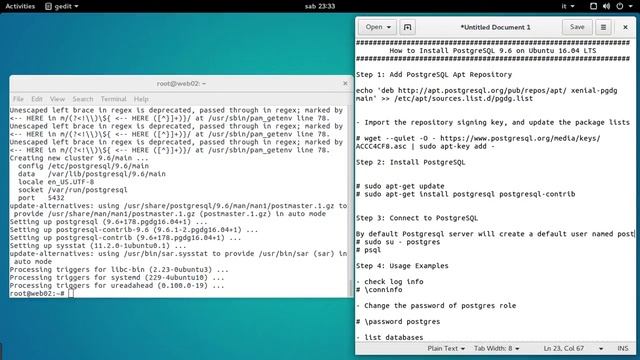Viewport: 640px width, 360px height.
Task: Click the '# \password postgres' line
Action: 398,322
